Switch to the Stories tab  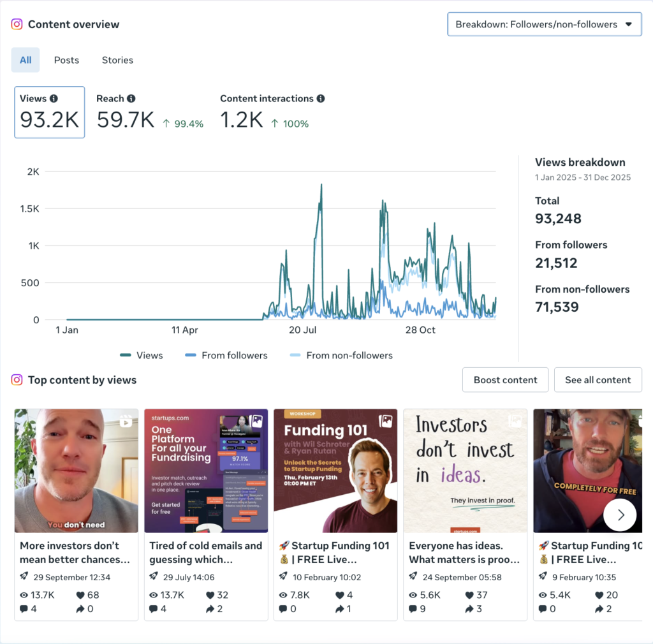pos(117,60)
